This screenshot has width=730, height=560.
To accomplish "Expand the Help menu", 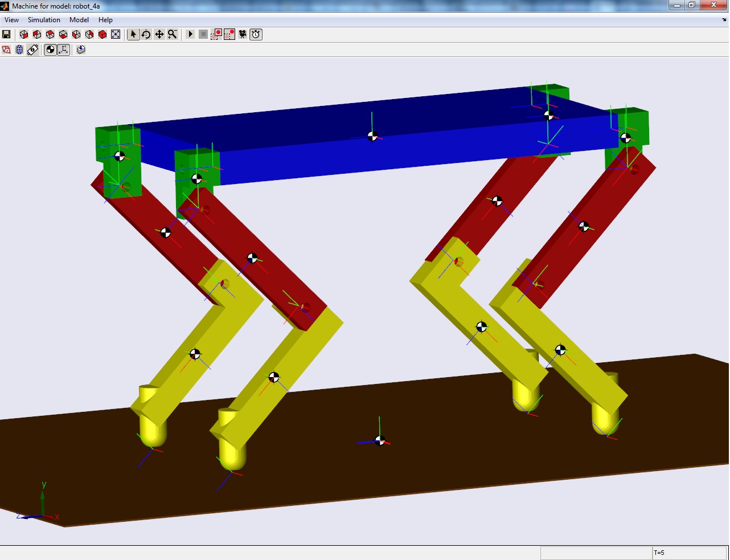I will click(x=105, y=19).
